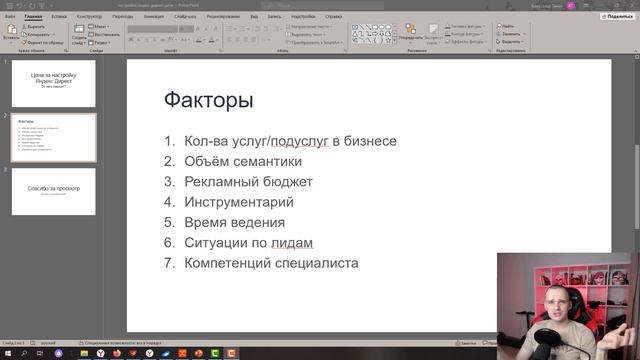The height and width of the screenshot is (360, 640).
Task: Open the Firefox icon on the taskbar
Action: click(x=117, y=353)
